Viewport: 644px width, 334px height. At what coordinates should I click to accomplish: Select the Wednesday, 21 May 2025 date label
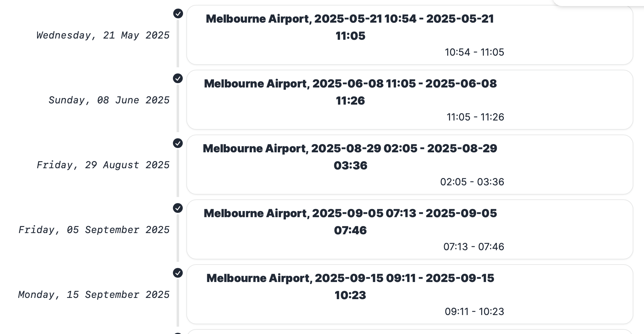pyautogui.click(x=103, y=35)
